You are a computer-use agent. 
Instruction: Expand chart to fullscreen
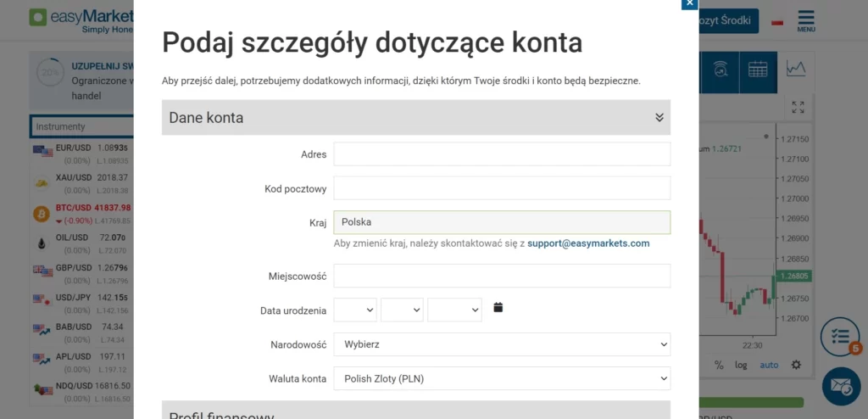pyautogui.click(x=798, y=107)
